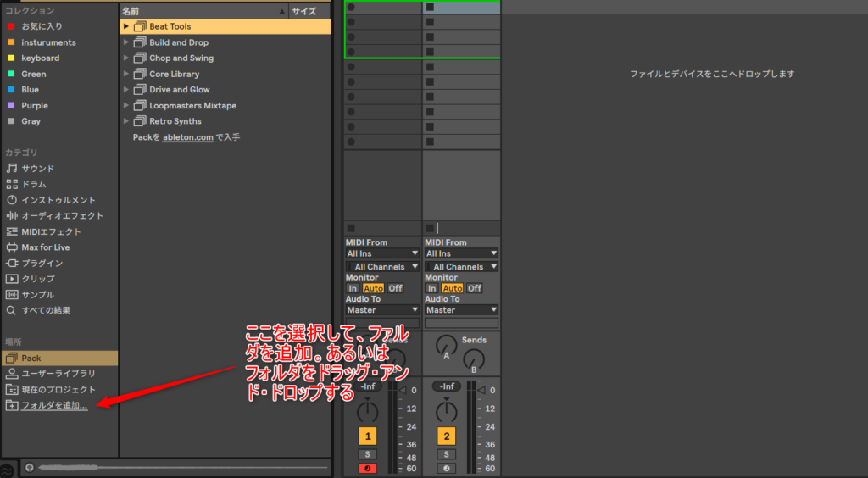Solo track 2 with S button
The width and height of the screenshot is (868, 478).
[446, 454]
